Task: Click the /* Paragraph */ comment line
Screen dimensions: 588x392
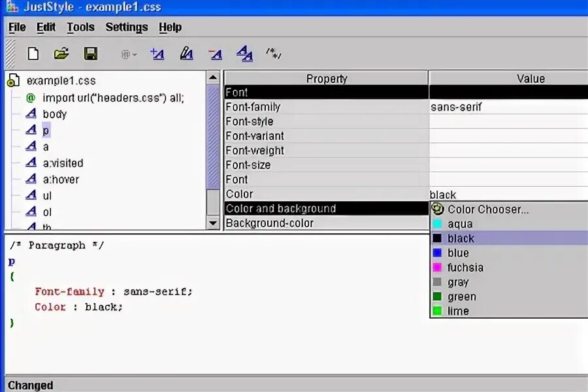Action: click(57, 246)
